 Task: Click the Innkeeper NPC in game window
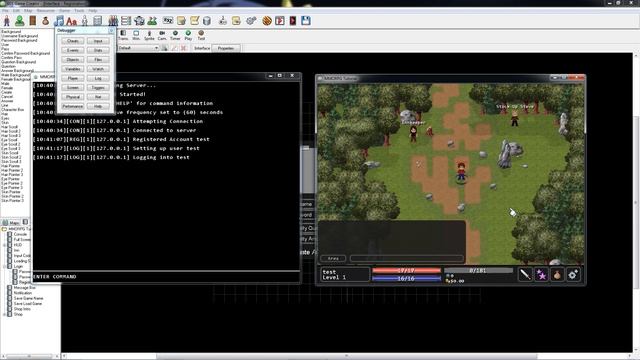coord(413,134)
